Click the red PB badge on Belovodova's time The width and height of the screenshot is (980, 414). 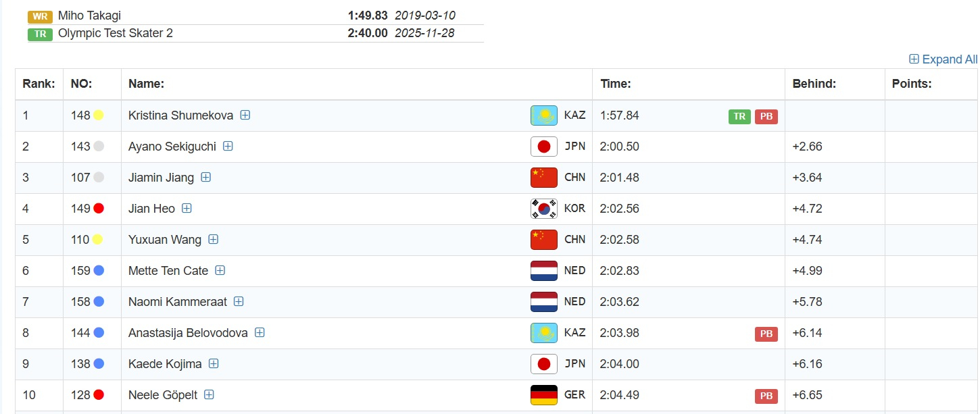pos(766,334)
